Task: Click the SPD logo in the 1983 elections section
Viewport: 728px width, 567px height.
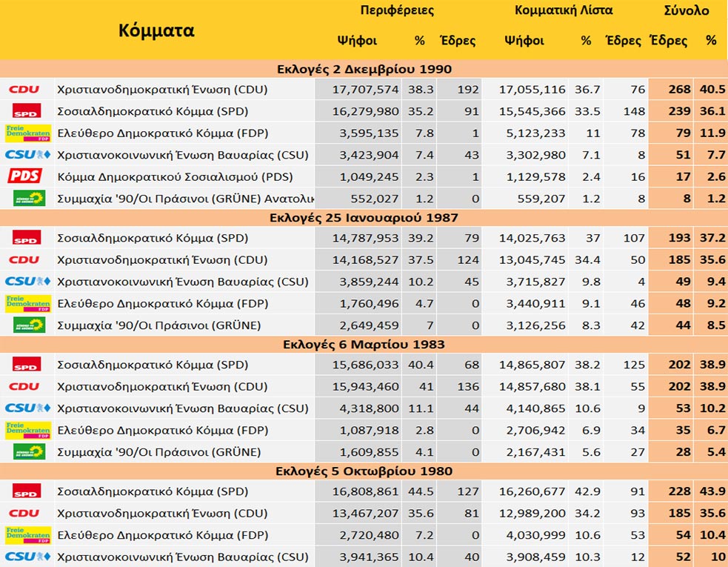Action: coord(27,365)
